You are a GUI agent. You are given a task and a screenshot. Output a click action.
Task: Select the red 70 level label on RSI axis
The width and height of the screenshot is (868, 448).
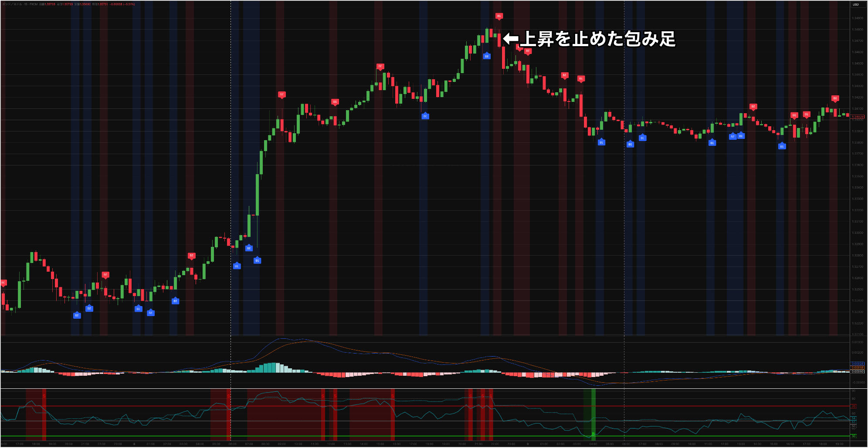(854, 406)
